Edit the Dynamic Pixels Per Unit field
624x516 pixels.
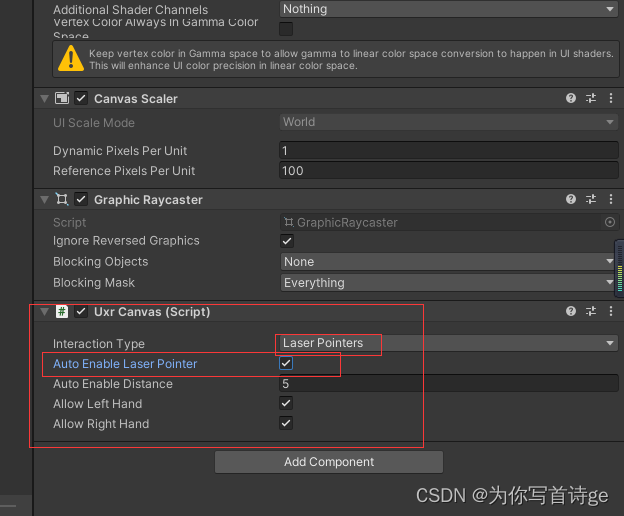coord(448,150)
